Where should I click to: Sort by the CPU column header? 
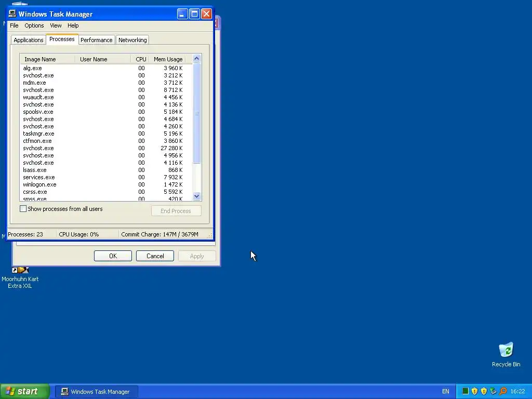pyautogui.click(x=140, y=59)
